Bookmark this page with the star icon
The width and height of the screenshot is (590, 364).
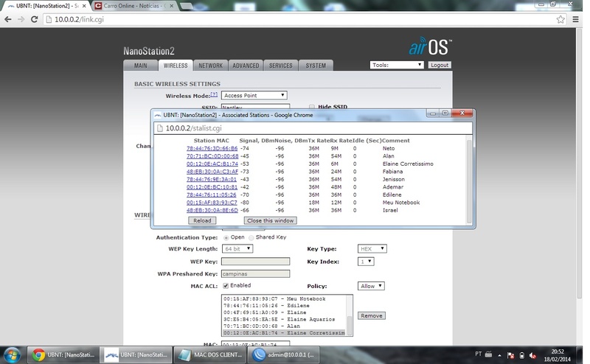pos(560,20)
